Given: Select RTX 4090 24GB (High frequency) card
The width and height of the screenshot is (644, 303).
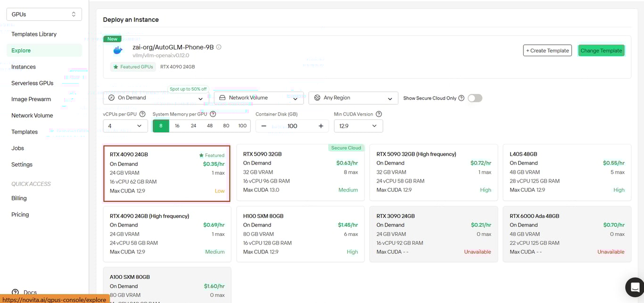Looking at the screenshot, I should 167,234.
